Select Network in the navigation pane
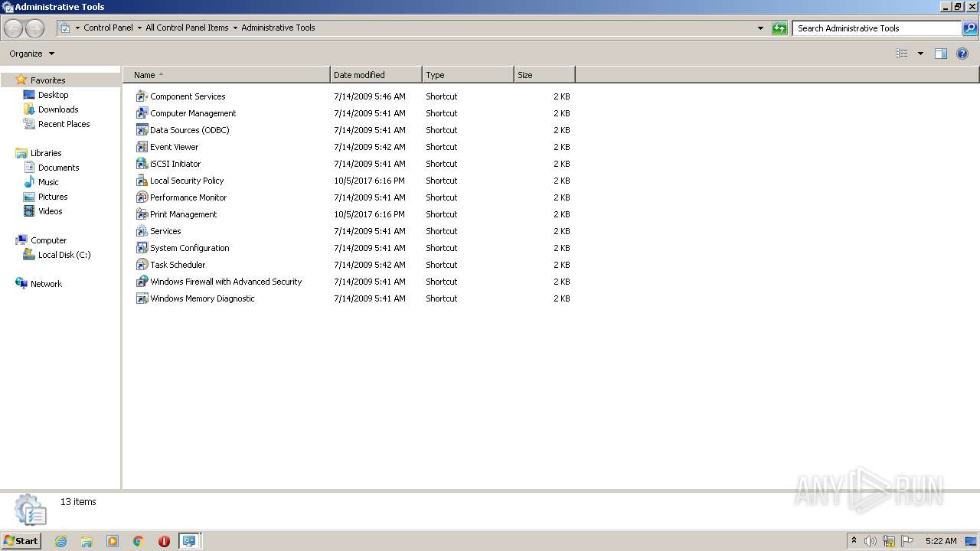The height and width of the screenshot is (551, 980). pyautogui.click(x=46, y=284)
